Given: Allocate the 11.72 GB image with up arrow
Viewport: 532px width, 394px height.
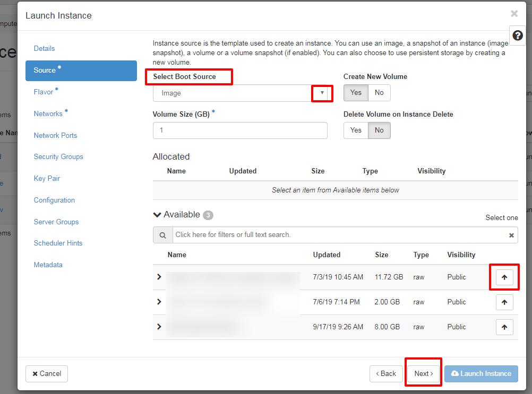Looking at the screenshot, I should [x=504, y=277].
